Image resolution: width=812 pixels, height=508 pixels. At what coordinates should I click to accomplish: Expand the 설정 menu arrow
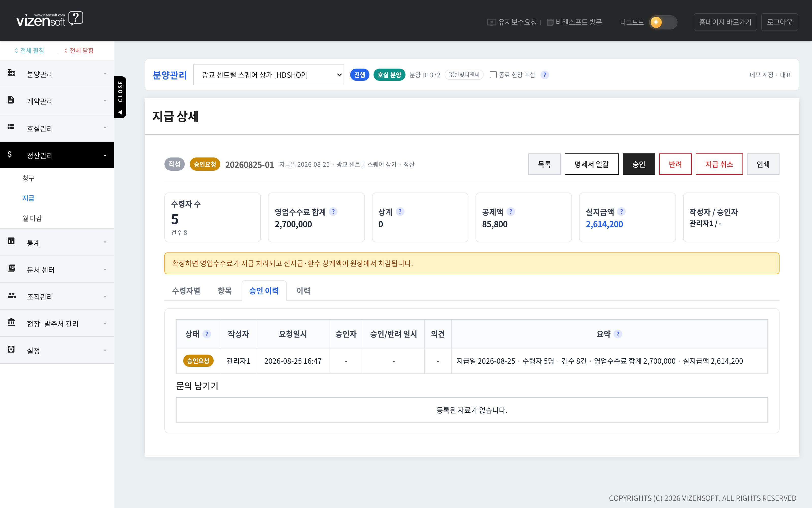tap(105, 350)
